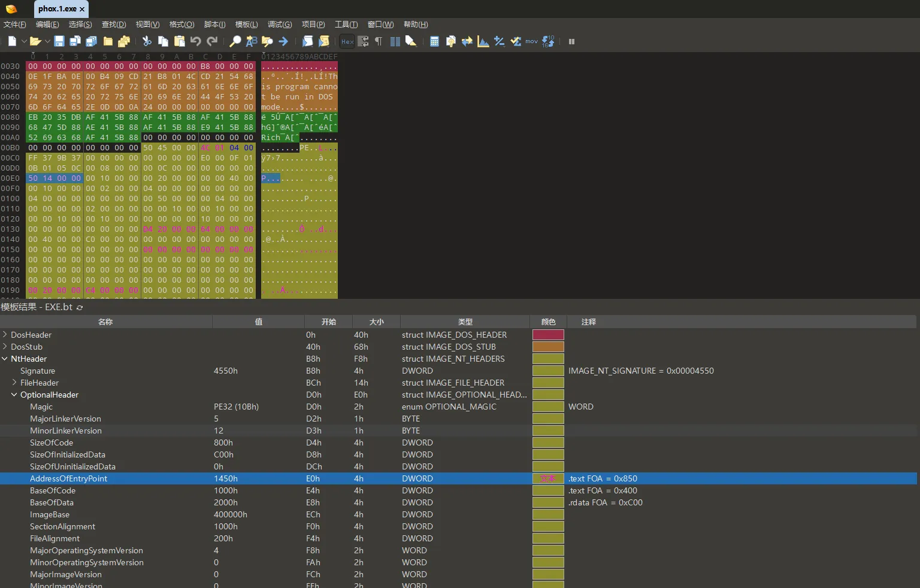Click the Goto blue arrow icon
The width and height of the screenshot is (920, 588).
284,41
